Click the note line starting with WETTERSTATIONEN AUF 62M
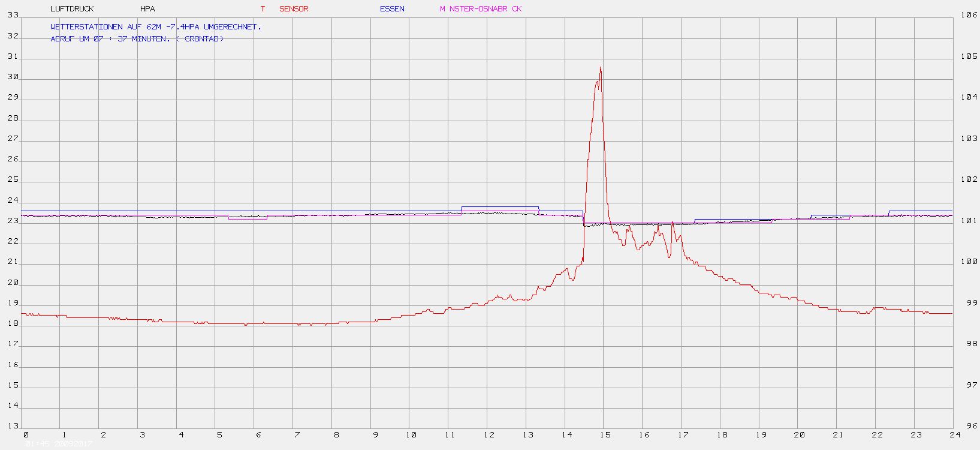Image resolution: width=980 pixels, height=450 pixels. click(x=156, y=27)
